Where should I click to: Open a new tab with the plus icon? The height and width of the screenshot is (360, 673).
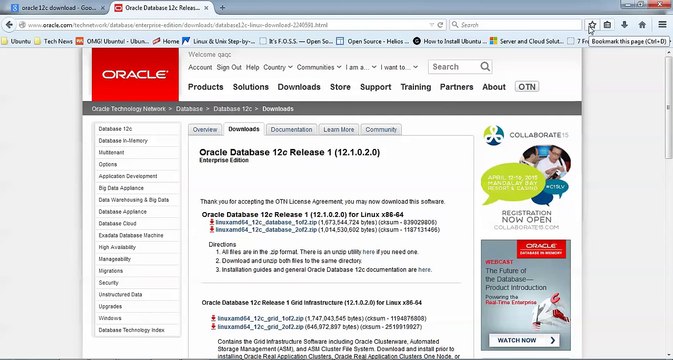tap(222, 7)
